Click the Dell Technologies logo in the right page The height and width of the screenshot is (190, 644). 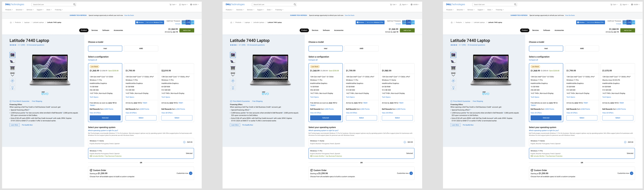[x=455, y=4]
